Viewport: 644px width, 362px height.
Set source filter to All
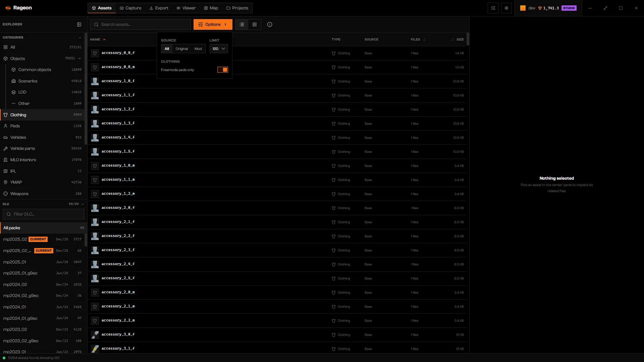(x=167, y=49)
